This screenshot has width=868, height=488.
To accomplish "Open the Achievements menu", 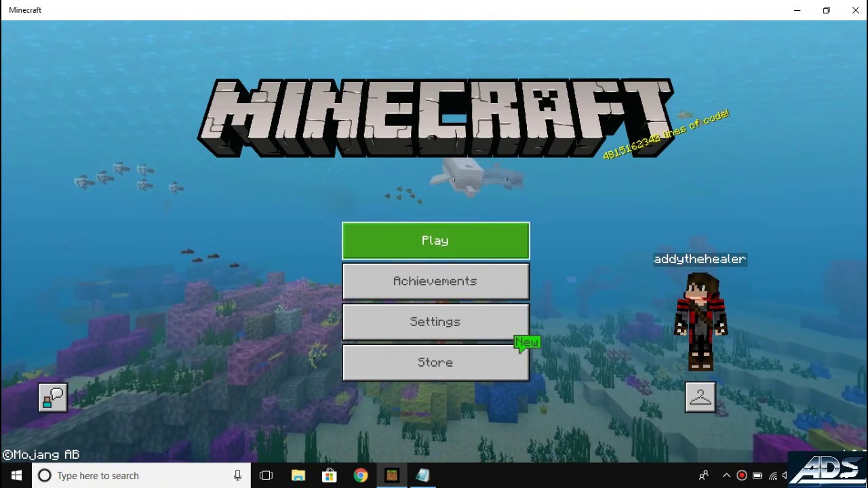I will [435, 281].
